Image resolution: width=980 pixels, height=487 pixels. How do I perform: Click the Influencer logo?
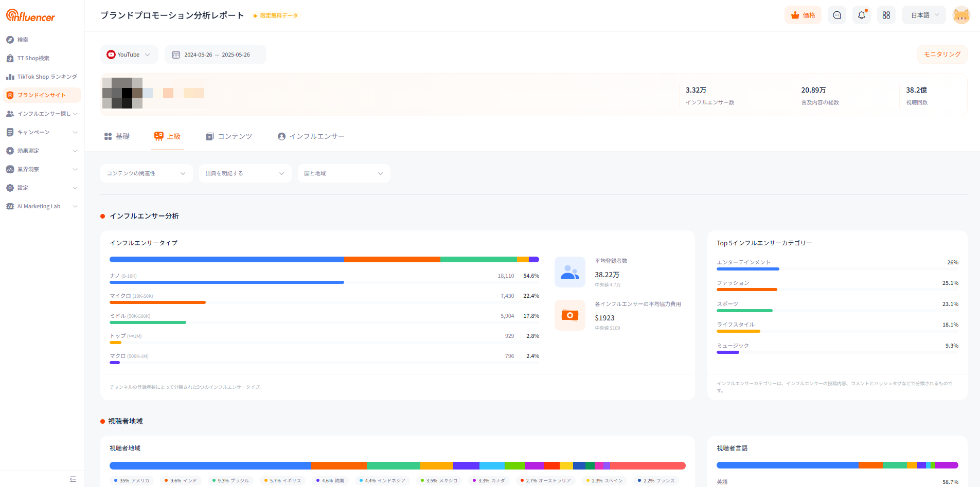tap(31, 16)
